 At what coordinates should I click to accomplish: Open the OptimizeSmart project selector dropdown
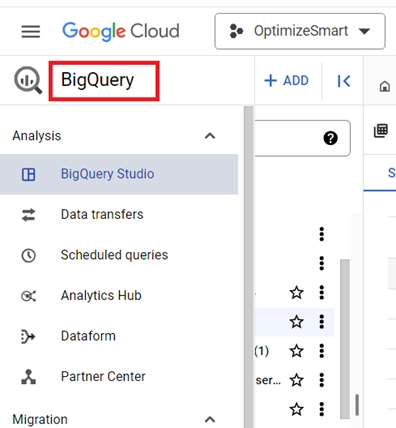300,31
